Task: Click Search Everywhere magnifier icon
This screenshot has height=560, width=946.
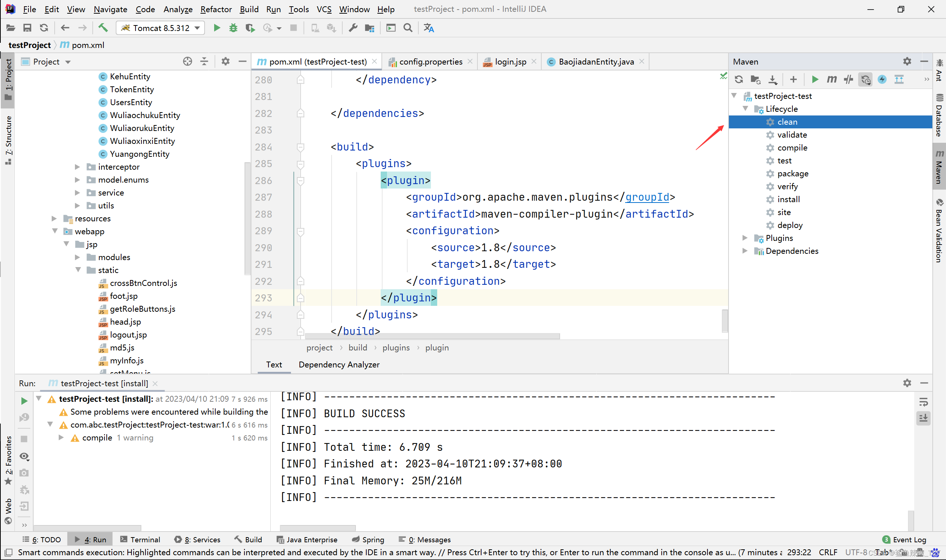Action: tap(408, 28)
